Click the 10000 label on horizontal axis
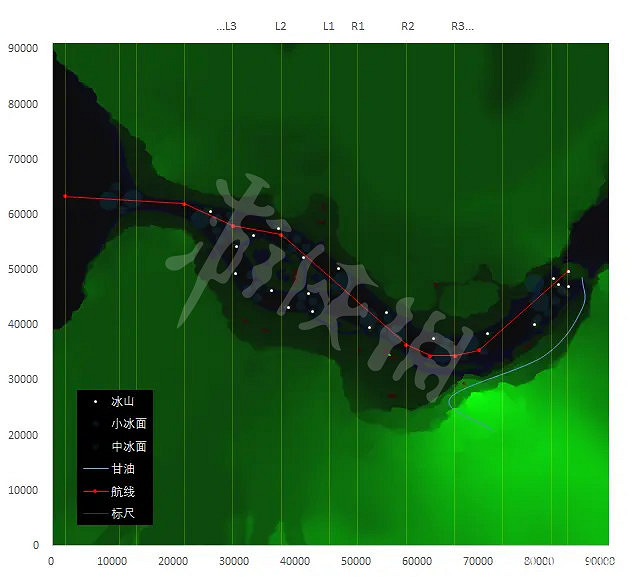The image size is (640, 577). (112, 561)
